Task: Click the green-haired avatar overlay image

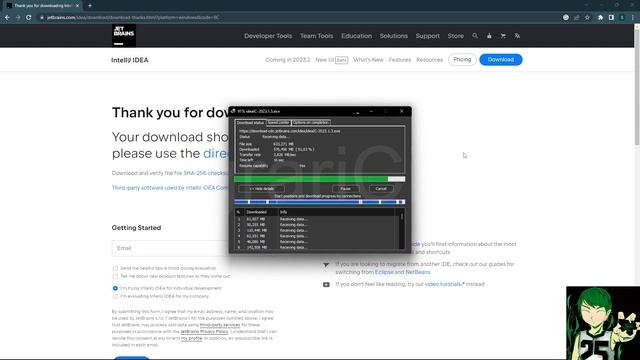Action: click(603, 323)
